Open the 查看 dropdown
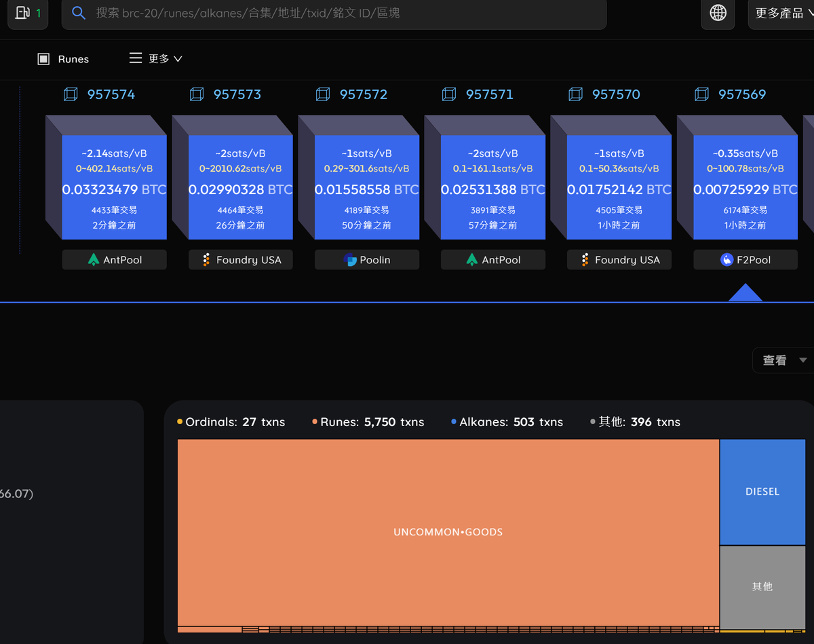The width and height of the screenshot is (814, 644). pos(783,360)
